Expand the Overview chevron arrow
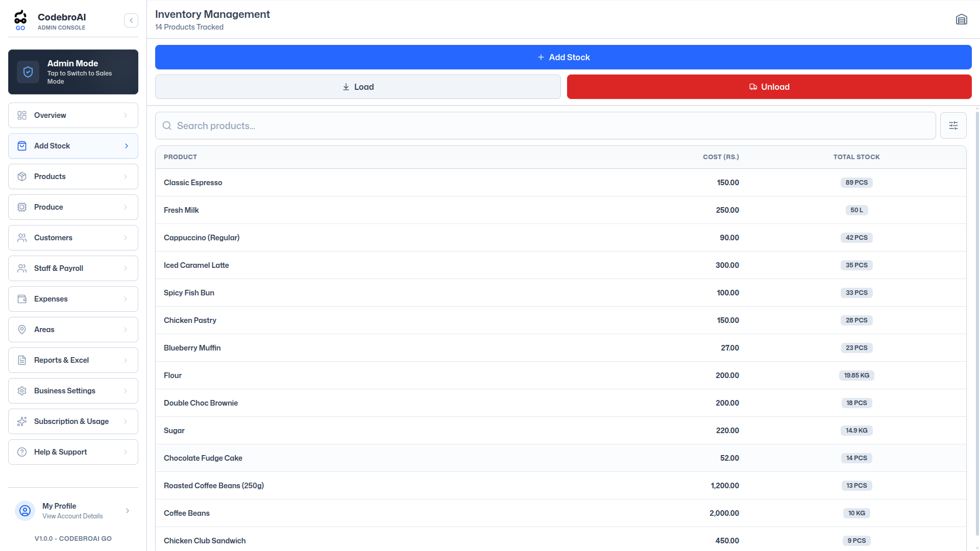 tap(126, 115)
